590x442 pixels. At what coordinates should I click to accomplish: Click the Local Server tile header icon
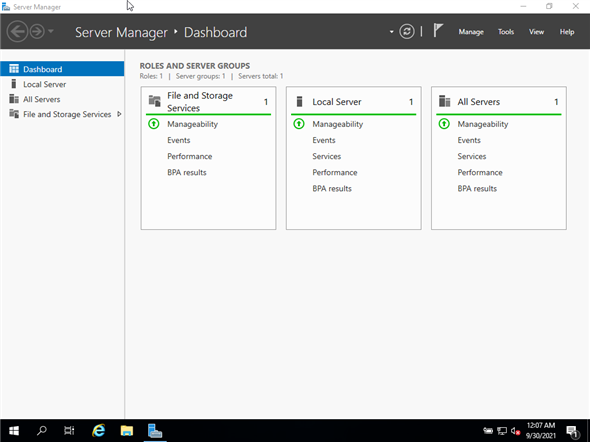pyautogui.click(x=300, y=101)
